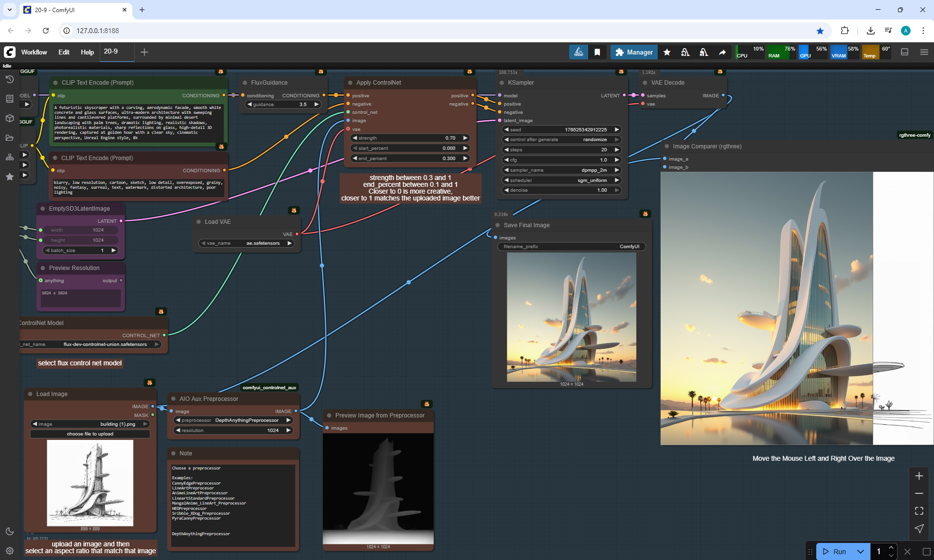Open the Help menu

click(x=87, y=52)
